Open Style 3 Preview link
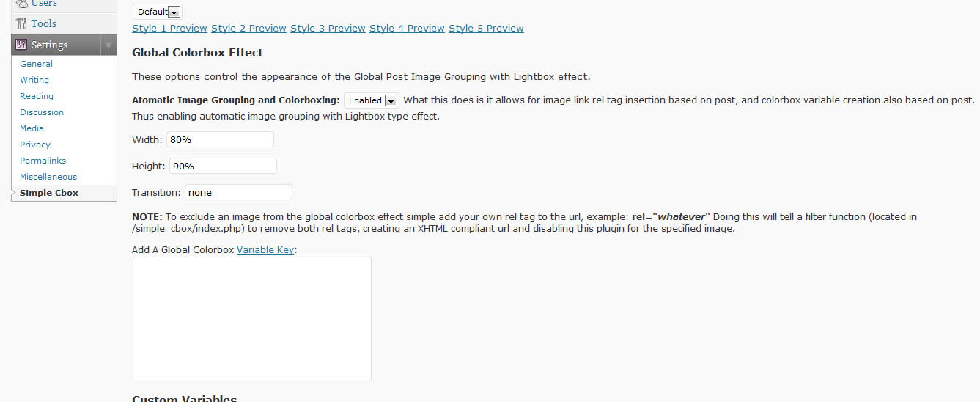Viewport: 980px width, 402px height. pyautogui.click(x=328, y=28)
